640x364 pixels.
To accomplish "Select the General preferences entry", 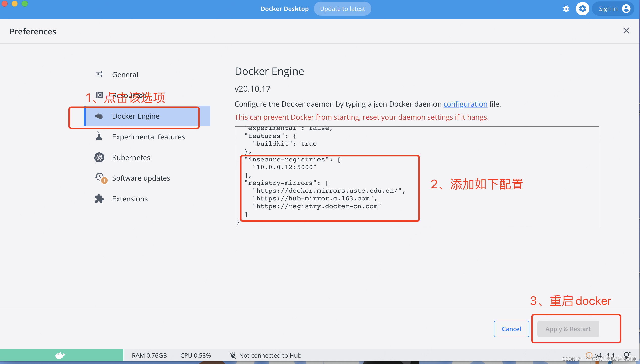I will click(125, 74).
